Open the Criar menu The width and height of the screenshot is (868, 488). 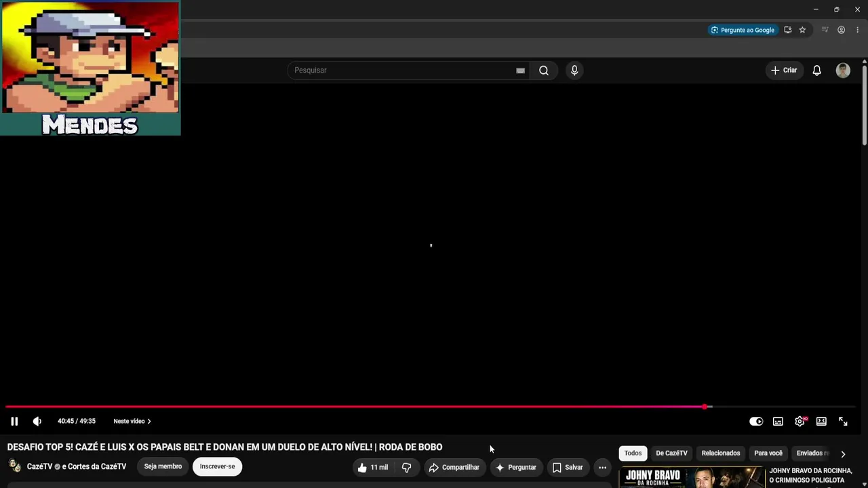click(784, 70)
